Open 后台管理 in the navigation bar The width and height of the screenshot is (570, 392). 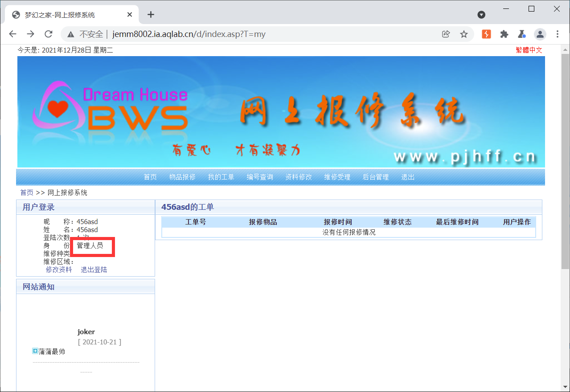[376, 177]
